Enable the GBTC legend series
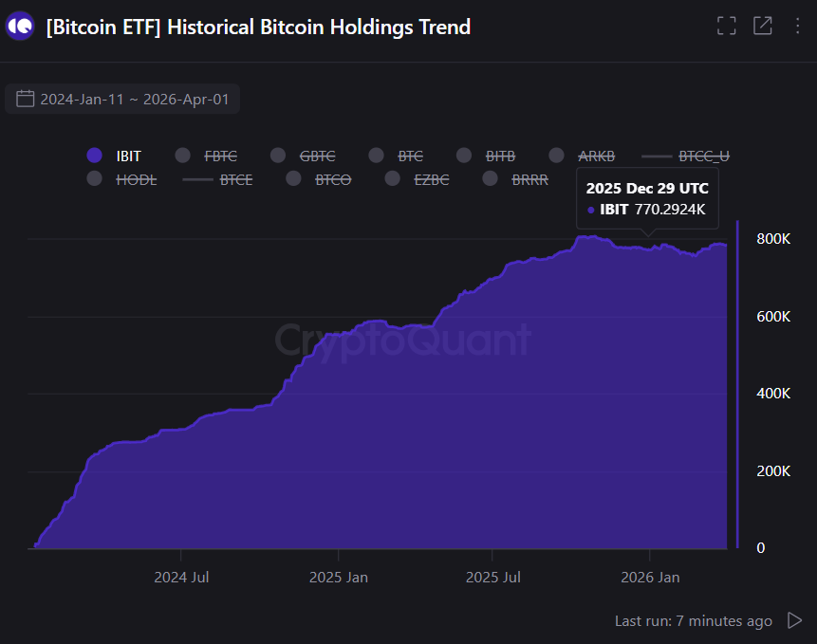The height and width of the screenshot is (644, 817). point(303,156)
